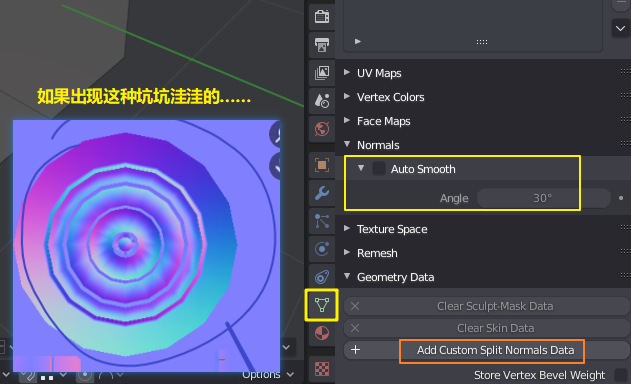631x384 pixels.
Task: Click Clear Sculpt-Mask Data button
Action: [x=487, y=306]
